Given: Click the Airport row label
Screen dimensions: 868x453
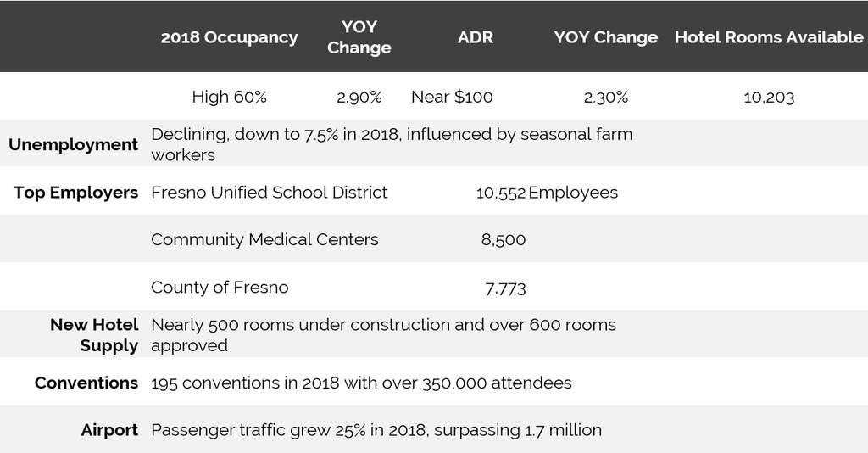Looking at the screenshot, I should [x=109, y=430].
